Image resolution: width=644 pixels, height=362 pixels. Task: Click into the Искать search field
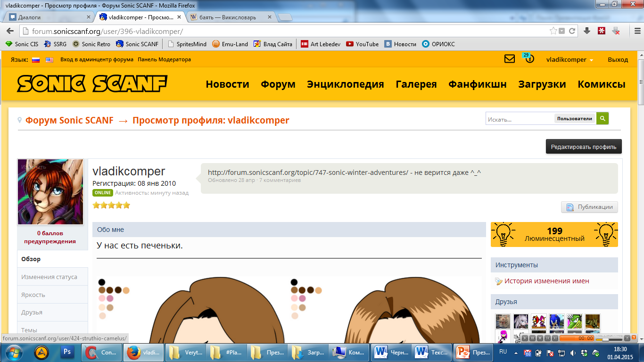[520, 119]
